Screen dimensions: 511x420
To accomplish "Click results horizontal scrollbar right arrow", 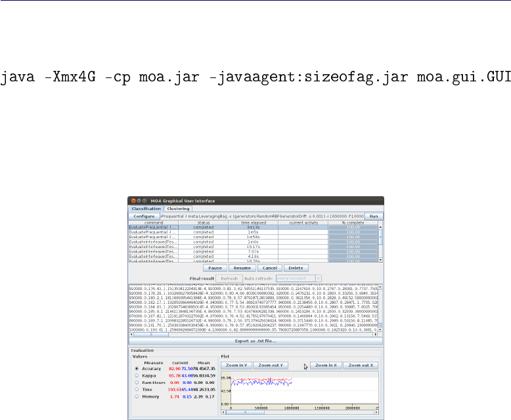I will 376,335.
